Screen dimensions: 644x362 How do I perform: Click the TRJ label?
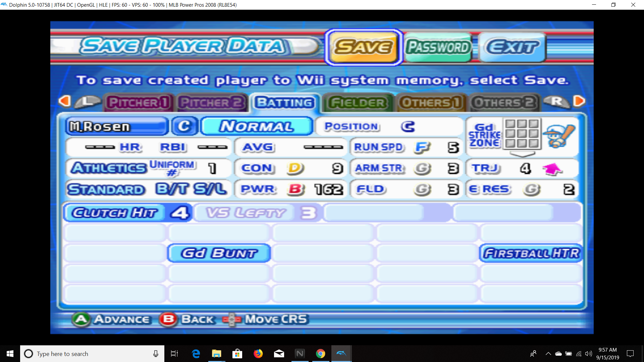[486, 168]
